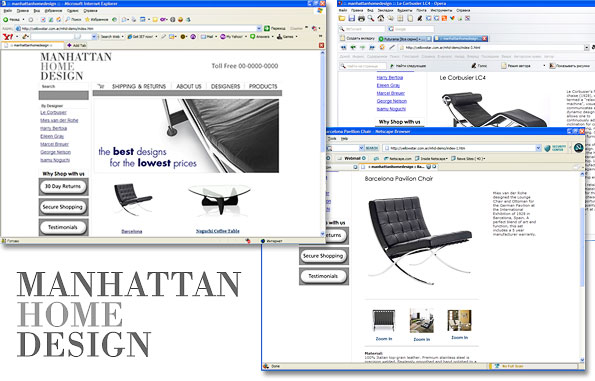
Task: Expand the Search Web dropdown in Yahoo toolbar
Action: coord(123,37)
